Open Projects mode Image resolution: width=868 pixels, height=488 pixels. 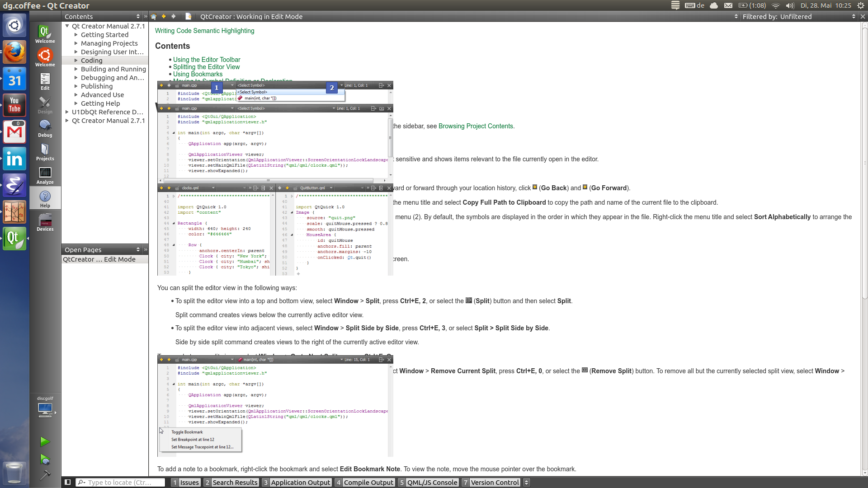tap(45, 152)
